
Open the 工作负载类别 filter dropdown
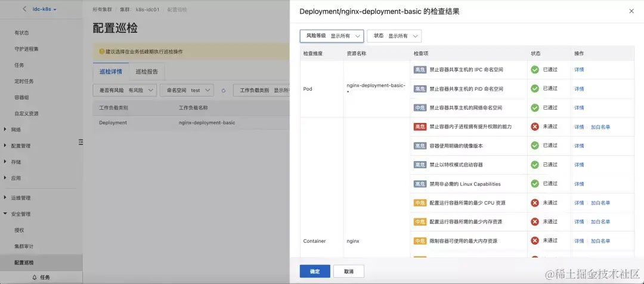[262, 91]
